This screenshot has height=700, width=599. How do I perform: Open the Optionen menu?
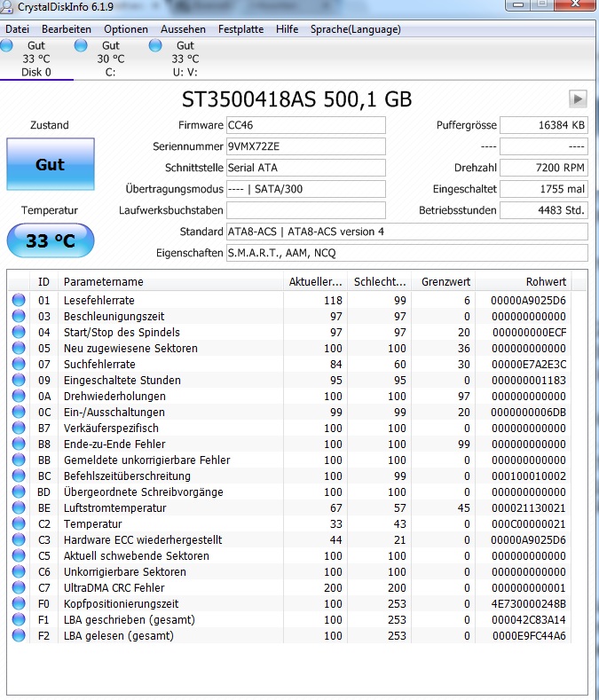tap(126, 29)
